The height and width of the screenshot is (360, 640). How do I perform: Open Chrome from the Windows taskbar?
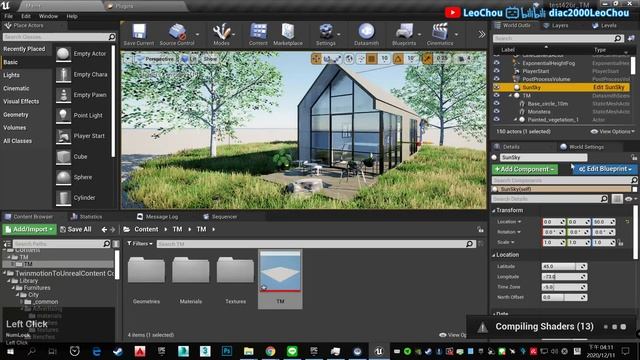coord(270,351)
